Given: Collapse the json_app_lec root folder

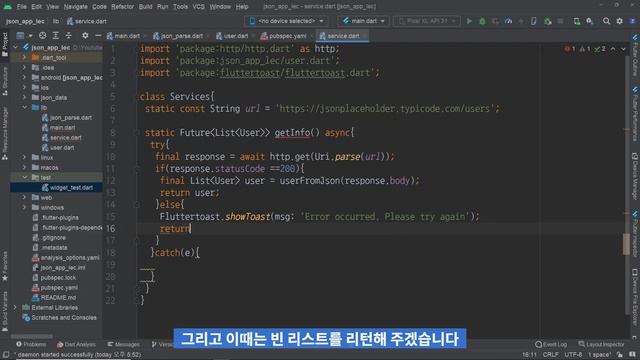Looking at the screenshot, I should point(16,47).
